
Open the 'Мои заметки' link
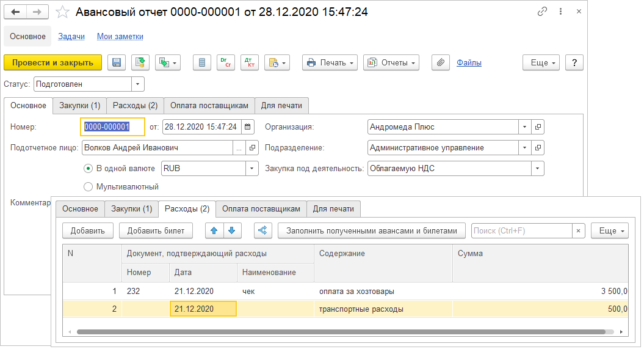(x=120, y=36)
